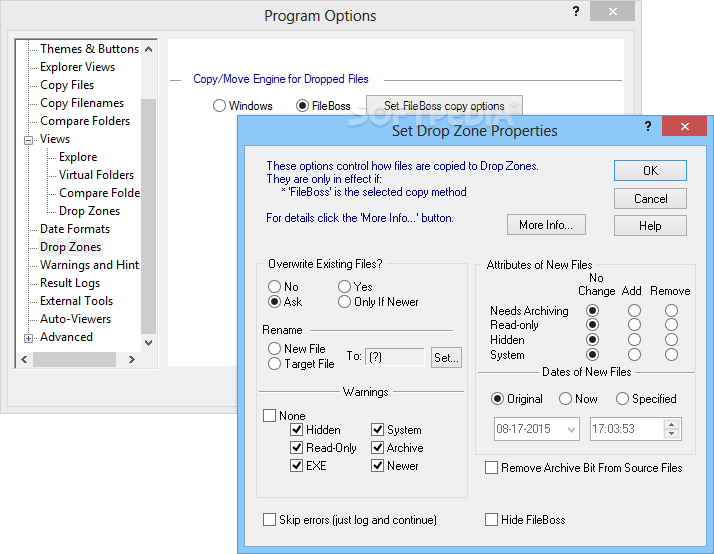Click Set FileBoss copy options button
The height and width of the screenshot is (554, 714).
pyautogui.click(x=444, y=106)
